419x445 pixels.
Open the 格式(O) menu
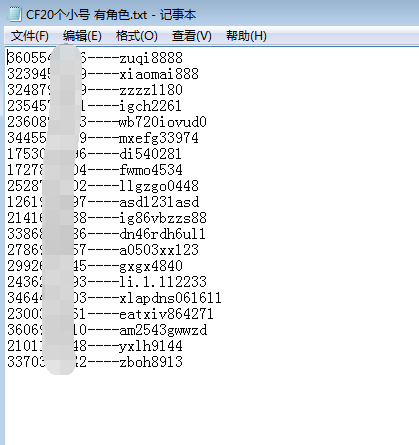137,36
